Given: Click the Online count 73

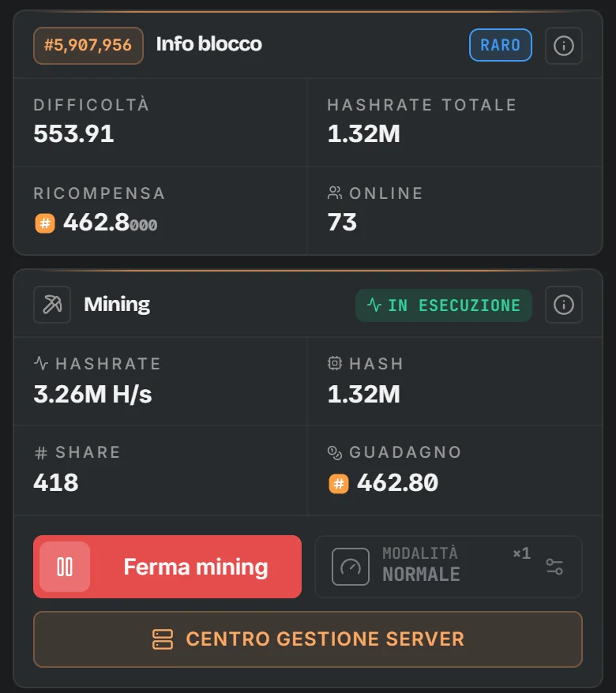Looking at the screenshot, I should (x=342, y=222).
